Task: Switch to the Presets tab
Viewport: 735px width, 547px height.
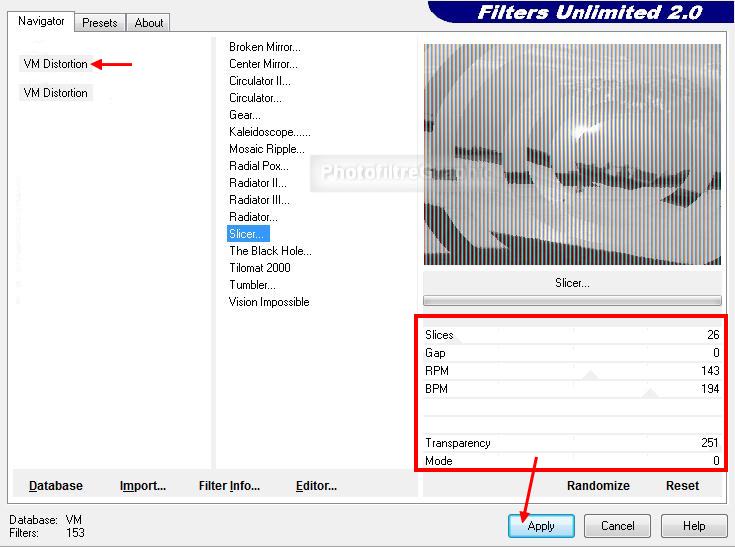Action: [100, 22]
